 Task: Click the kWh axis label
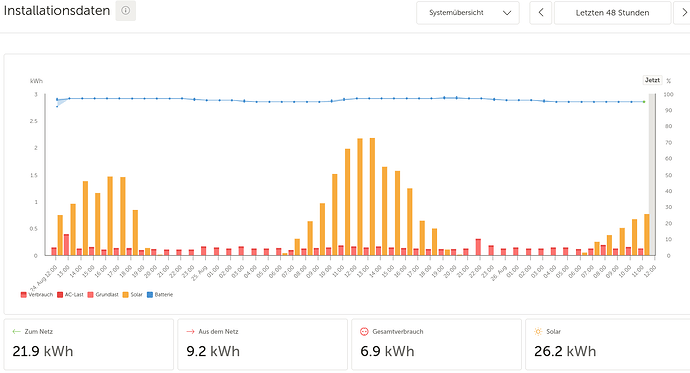pyautogui.click(x=36, y=81)
